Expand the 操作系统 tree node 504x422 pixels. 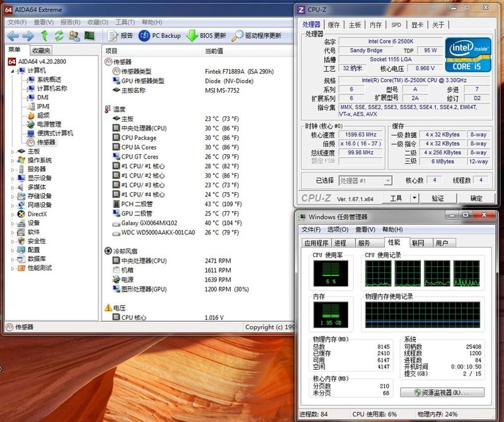(x=13, y=160)
